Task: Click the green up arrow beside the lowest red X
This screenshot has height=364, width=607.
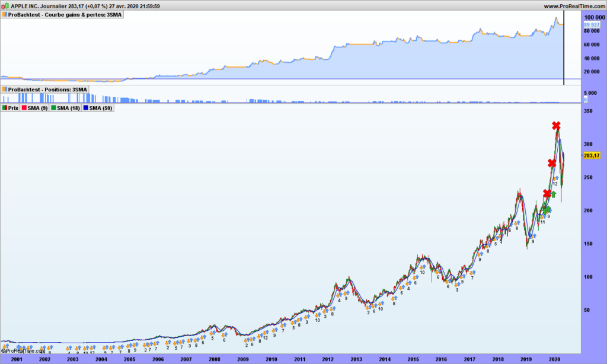Action: click(554, 194)
